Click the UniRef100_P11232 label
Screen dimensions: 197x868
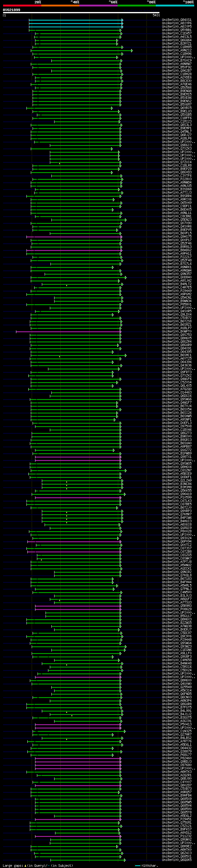[x=177, y=836]
